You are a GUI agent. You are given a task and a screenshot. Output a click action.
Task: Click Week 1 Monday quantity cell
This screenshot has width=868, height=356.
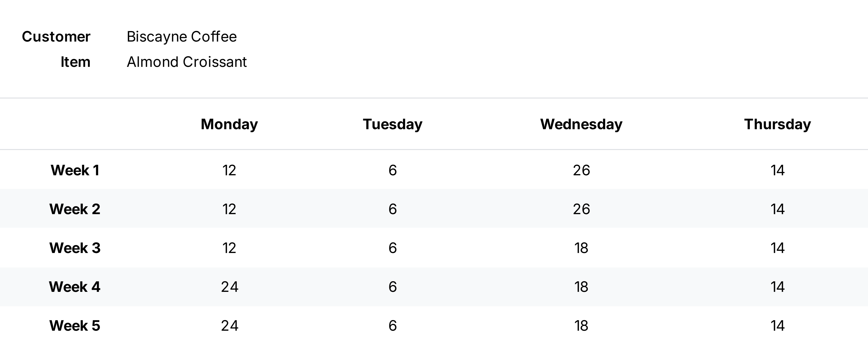click(229, 170)
